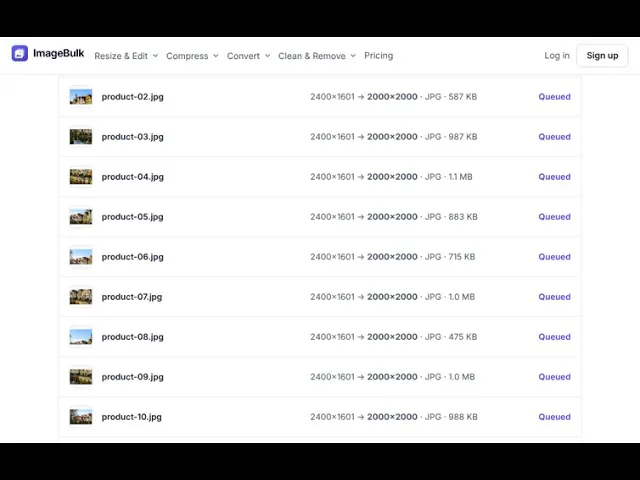640x480 pixels.
Task: Select the product-07.jpg thumbnail
Action: 81,297
